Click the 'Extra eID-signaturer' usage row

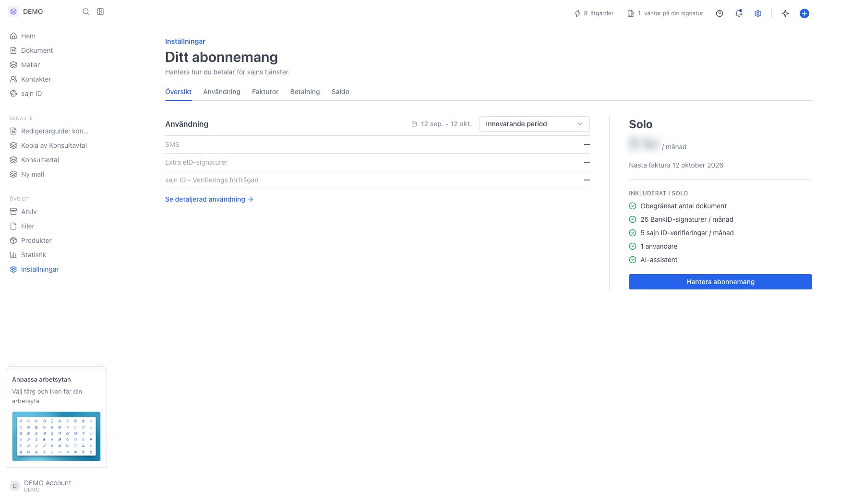pos(377,162)
